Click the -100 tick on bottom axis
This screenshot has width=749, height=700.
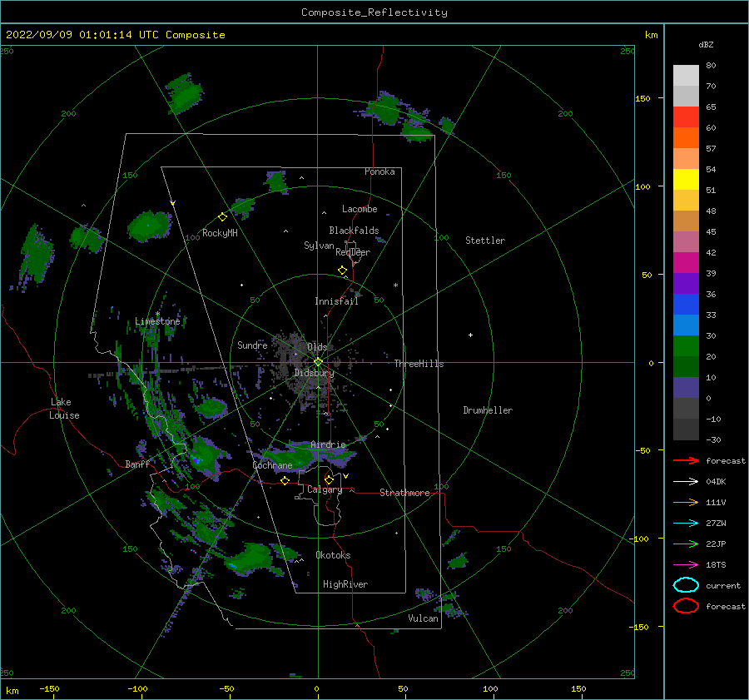(x=137, y=688)
